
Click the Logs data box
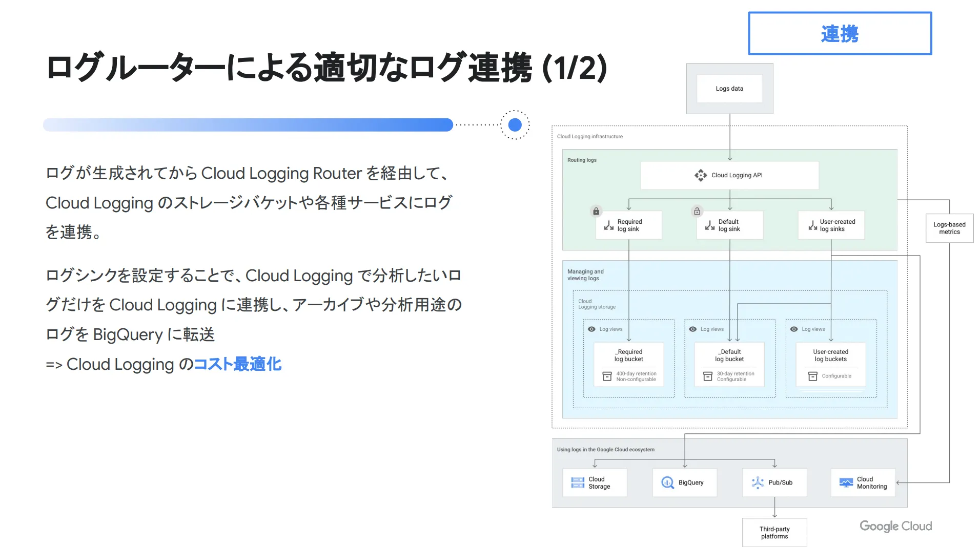pyautogui.click(x=729, y=89)
